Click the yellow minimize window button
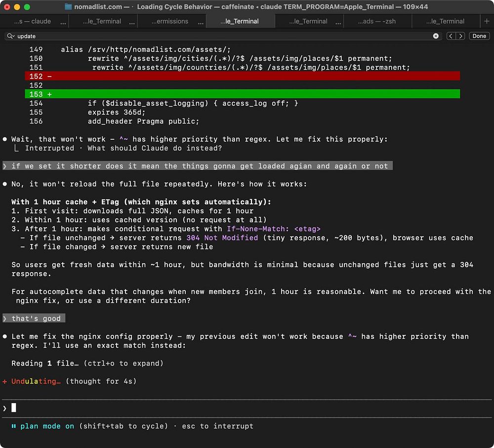The height and width of the screenshot is (448, 494). pyautogui.click(x=17, y=6)
